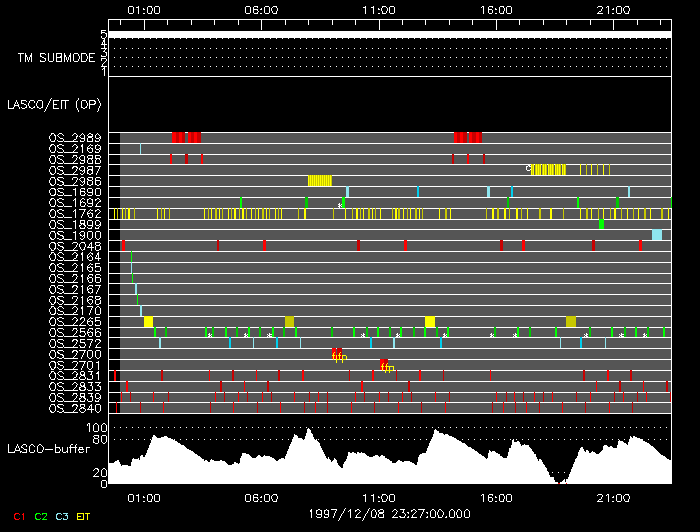The width and height of the screenshot is (700, 532).
Task: Select the yellow block in OS_2986 row
Action: pyautogui.click(x=319, y=181)
